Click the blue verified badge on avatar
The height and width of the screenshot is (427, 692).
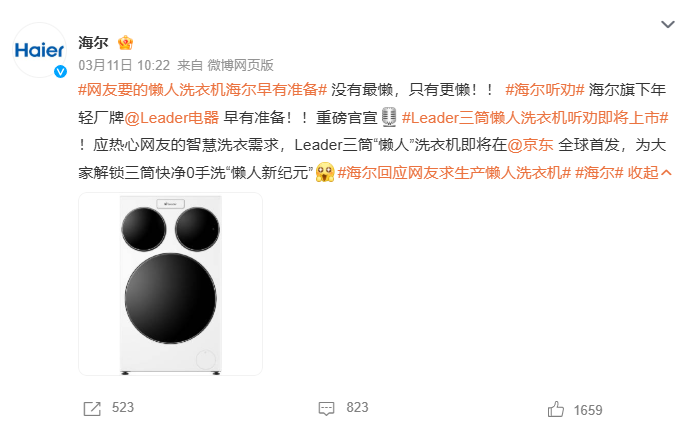pyautogui.click(x=60, y=71)
